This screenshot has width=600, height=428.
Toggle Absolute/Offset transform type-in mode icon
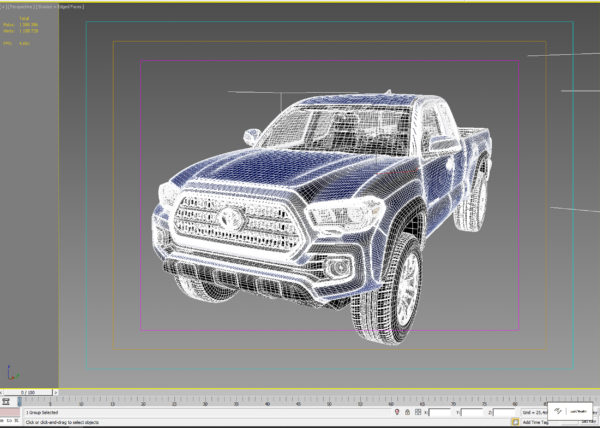point(418,412)
